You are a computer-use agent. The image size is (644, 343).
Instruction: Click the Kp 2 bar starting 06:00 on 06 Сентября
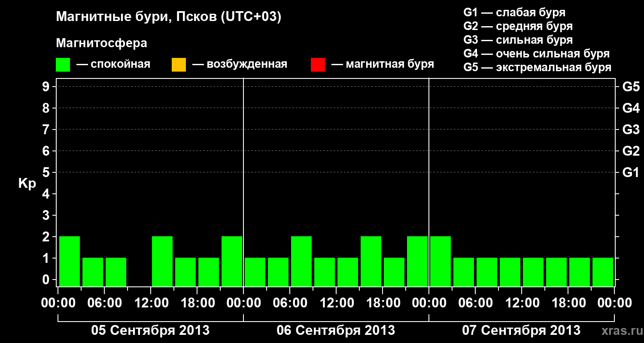(x=301, y=261)
